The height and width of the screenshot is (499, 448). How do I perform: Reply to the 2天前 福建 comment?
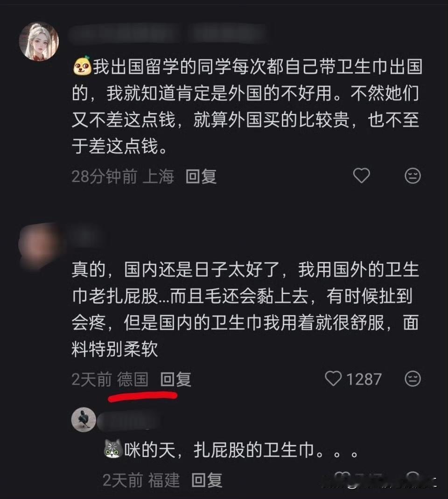tap(207, 480)
